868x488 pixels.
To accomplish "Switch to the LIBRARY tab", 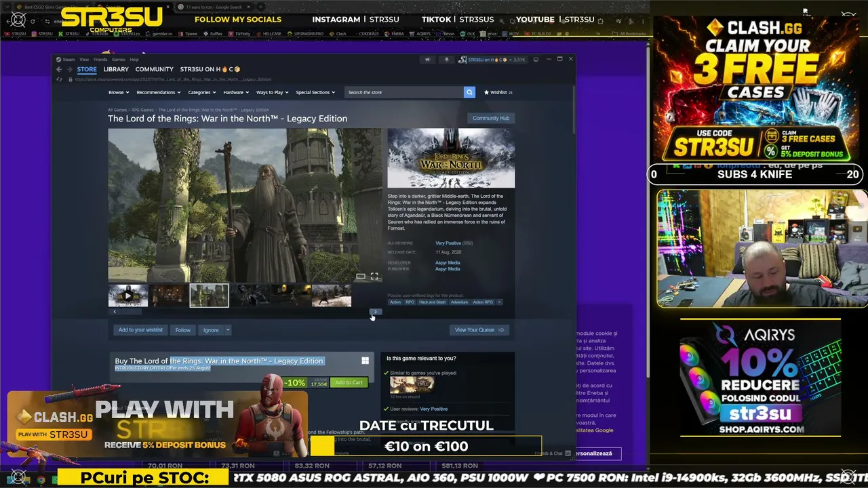I will pos(116,69).
